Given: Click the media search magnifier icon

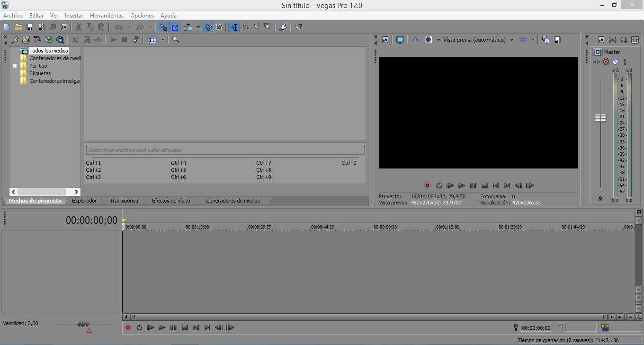Looking at the screenshot, I should tap(176, 40).
